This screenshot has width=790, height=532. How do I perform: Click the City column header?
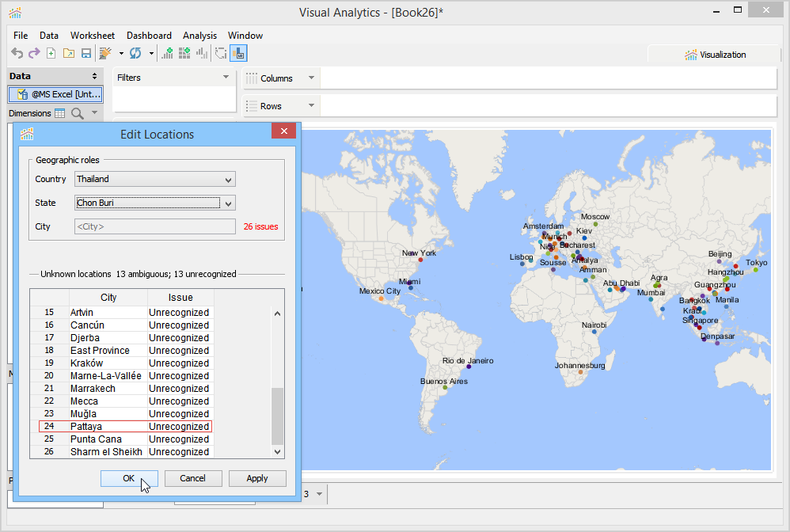108,297
